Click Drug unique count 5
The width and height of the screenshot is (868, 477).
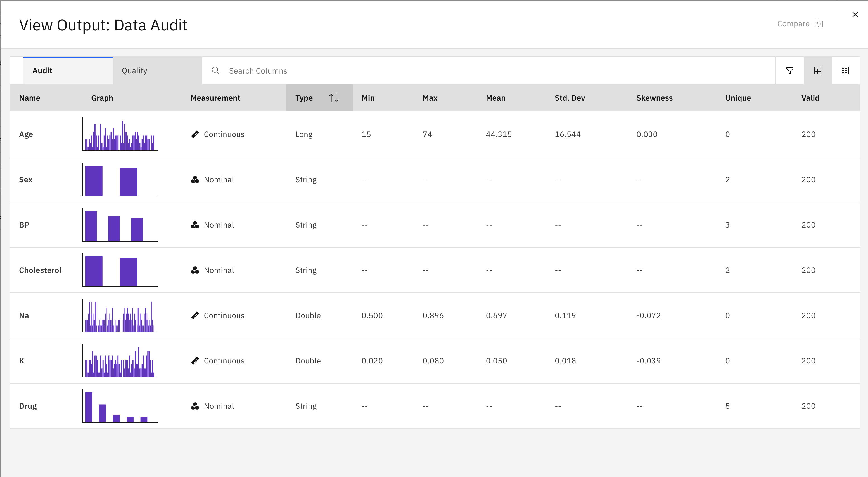(x=727, y=406)
